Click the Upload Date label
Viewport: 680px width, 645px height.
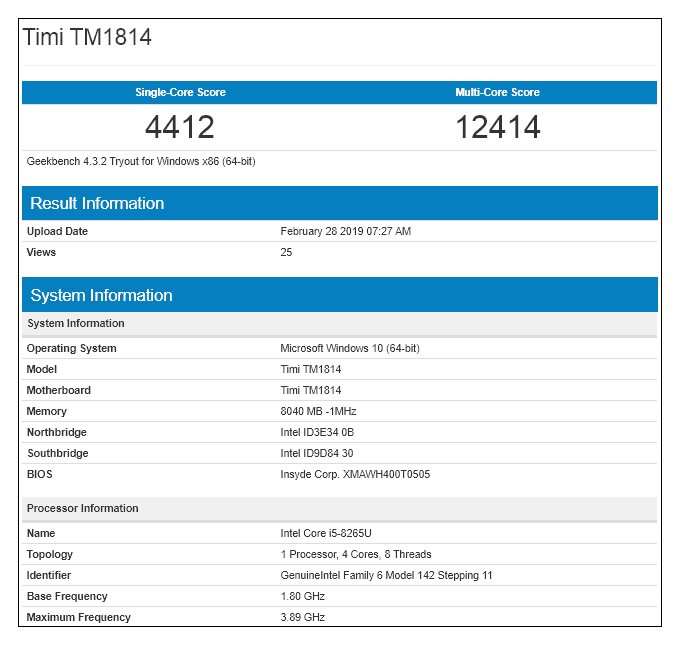click(x=57, y=231)
